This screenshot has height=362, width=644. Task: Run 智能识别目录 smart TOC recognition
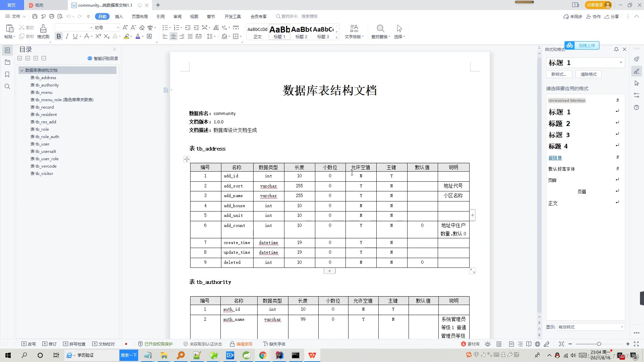102,58
